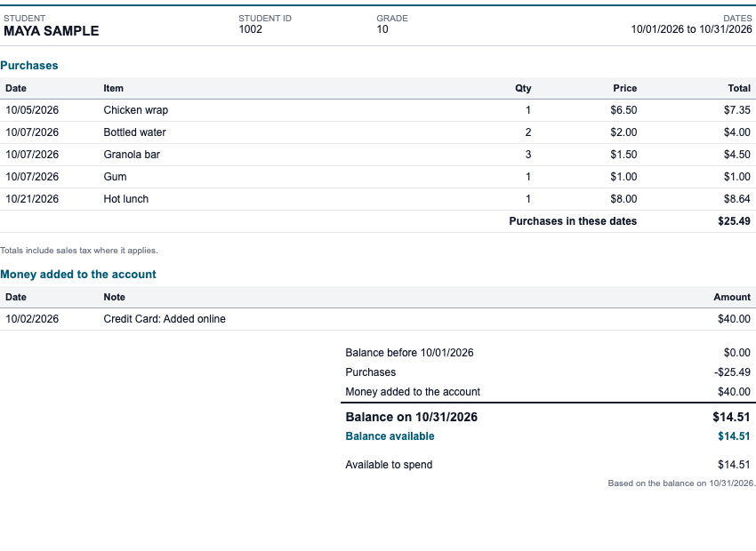
Task: Select Credit Card: Added online note
Action: tap(165, 319)
